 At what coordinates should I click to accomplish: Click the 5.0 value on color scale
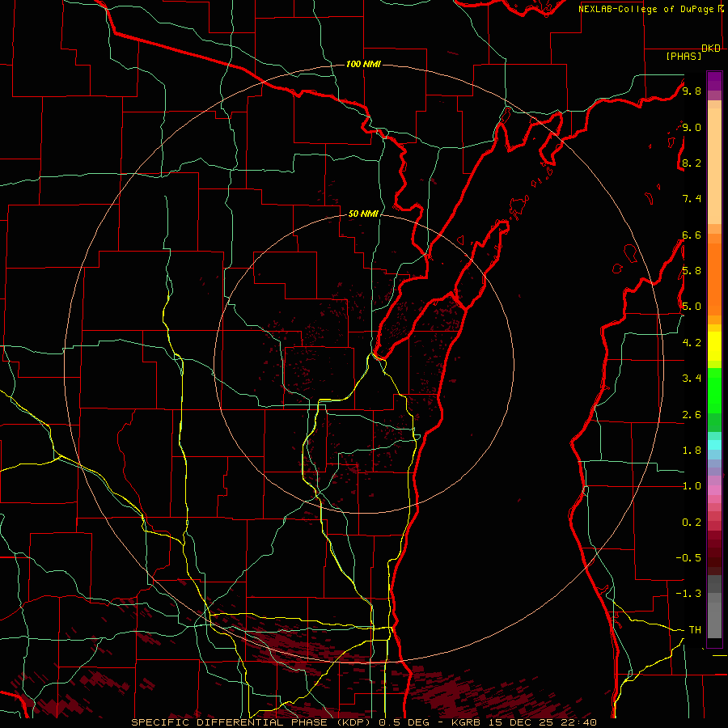692,307
